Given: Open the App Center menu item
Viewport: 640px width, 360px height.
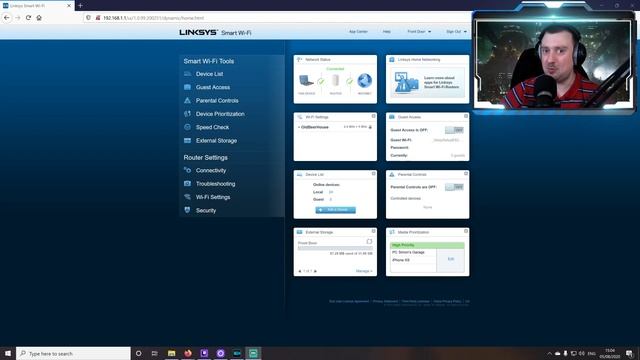Looking at the screenshot, I should [358, 31].
